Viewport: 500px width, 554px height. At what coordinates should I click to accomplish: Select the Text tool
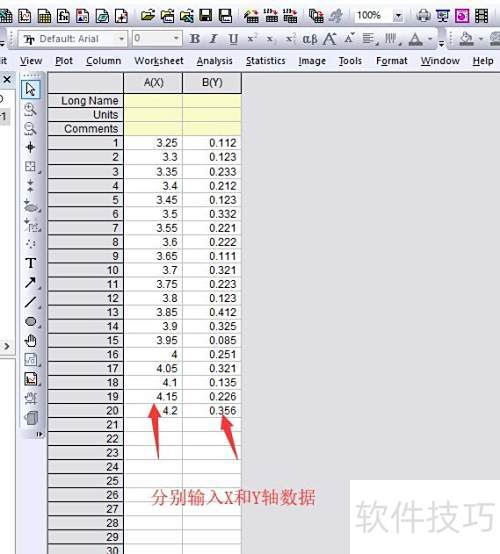[x=30, y=263]
